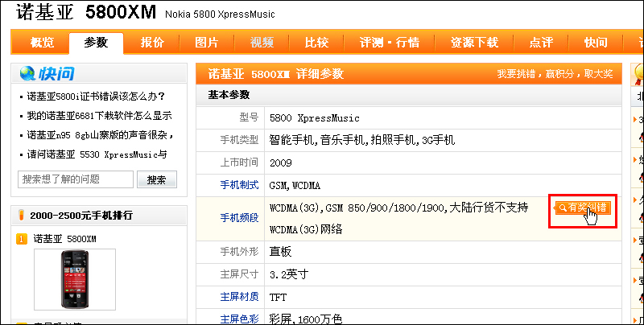Open ranked phone 诺基亚 5800XM link
This screenshot has width=644, height=325.
coord(65,239)
